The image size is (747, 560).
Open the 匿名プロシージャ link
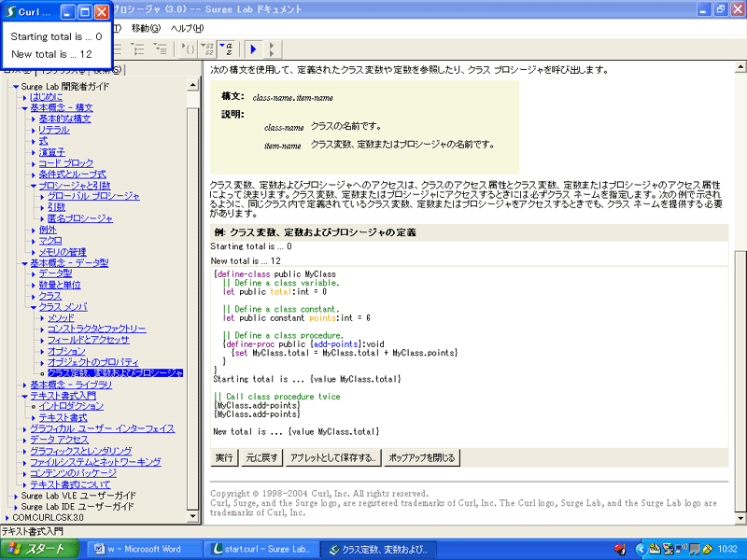[x=80, y=218]
